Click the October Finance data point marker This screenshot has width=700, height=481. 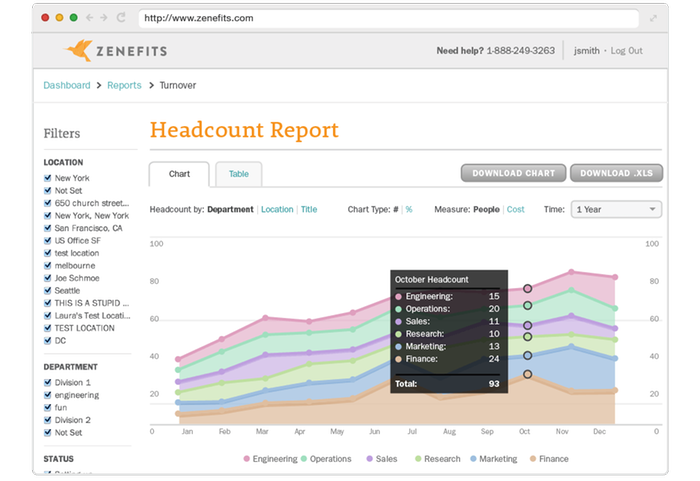point(527,374)
